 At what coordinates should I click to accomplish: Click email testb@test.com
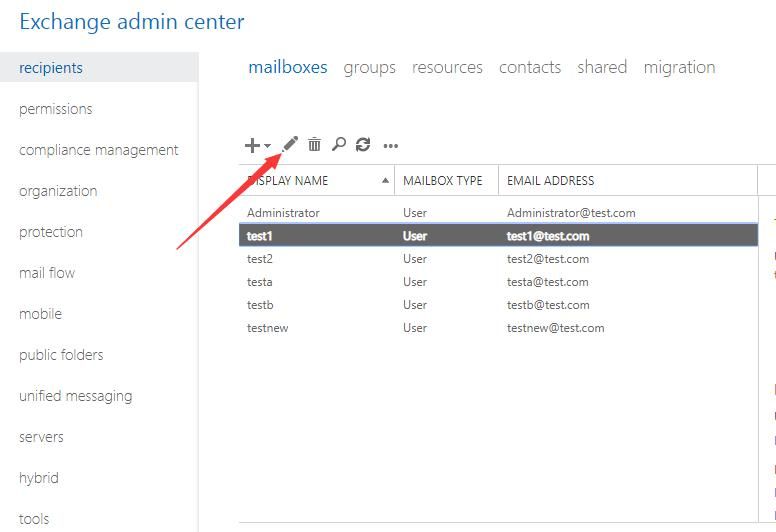(x=548, y=305)
